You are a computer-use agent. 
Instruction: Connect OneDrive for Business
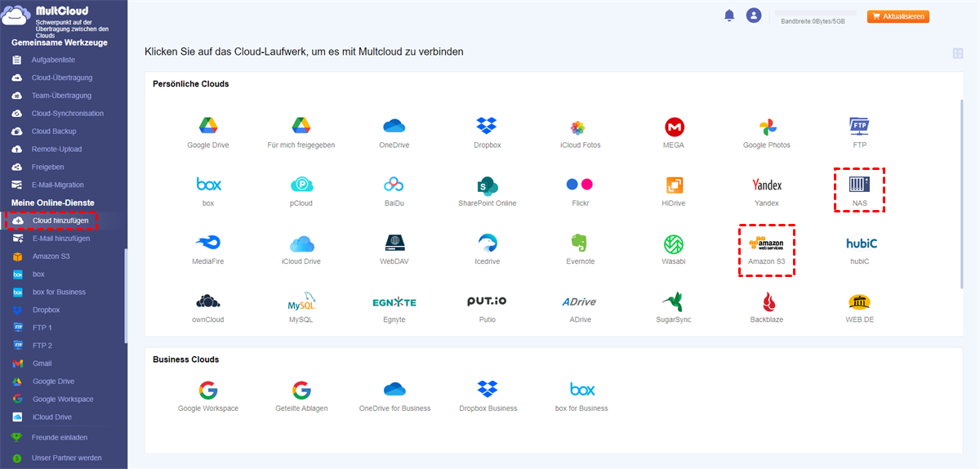pos(394,389)
